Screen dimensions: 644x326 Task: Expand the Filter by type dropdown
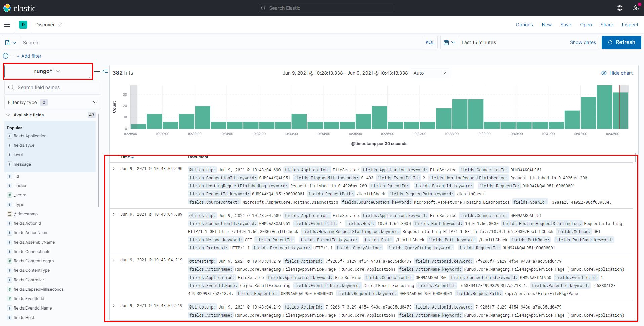52,102
